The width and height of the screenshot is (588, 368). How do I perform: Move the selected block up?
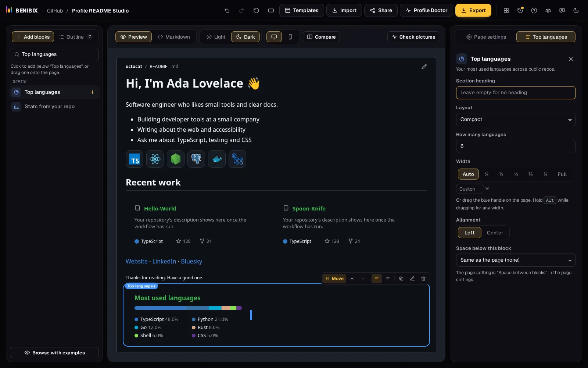click(352, 279)
